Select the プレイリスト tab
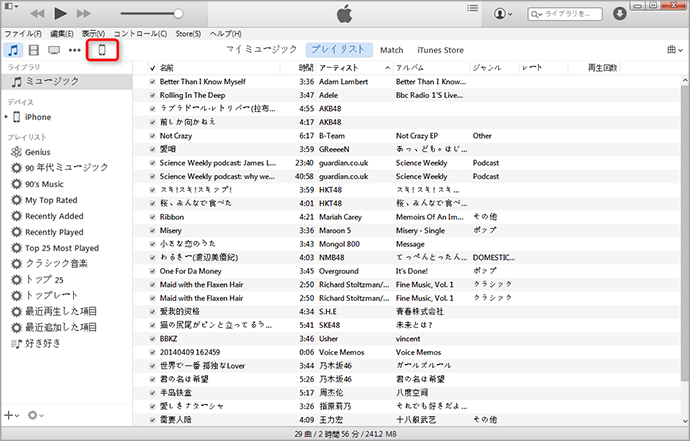 338,50
